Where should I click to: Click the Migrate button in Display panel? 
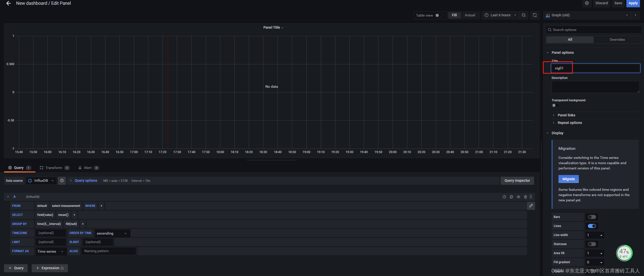point(568,179)
